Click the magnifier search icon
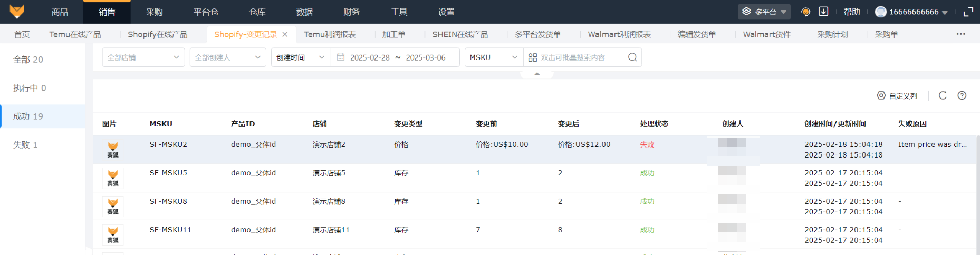The height and width of the screenshot is (255, 980). [632, 57]
